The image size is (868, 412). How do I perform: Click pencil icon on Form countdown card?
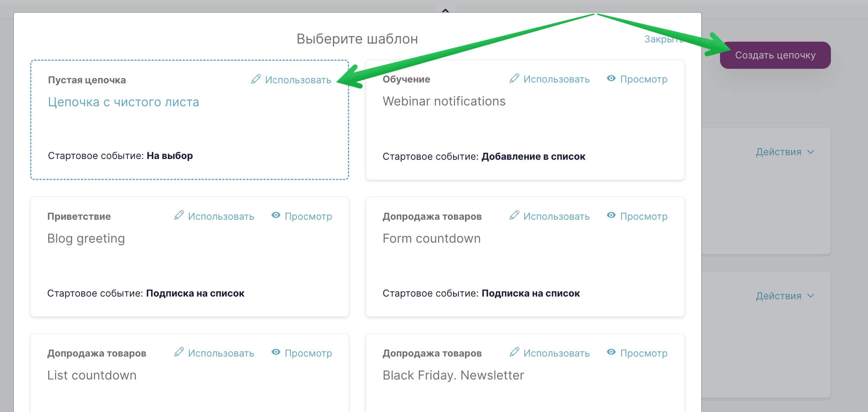pos(514,215)
